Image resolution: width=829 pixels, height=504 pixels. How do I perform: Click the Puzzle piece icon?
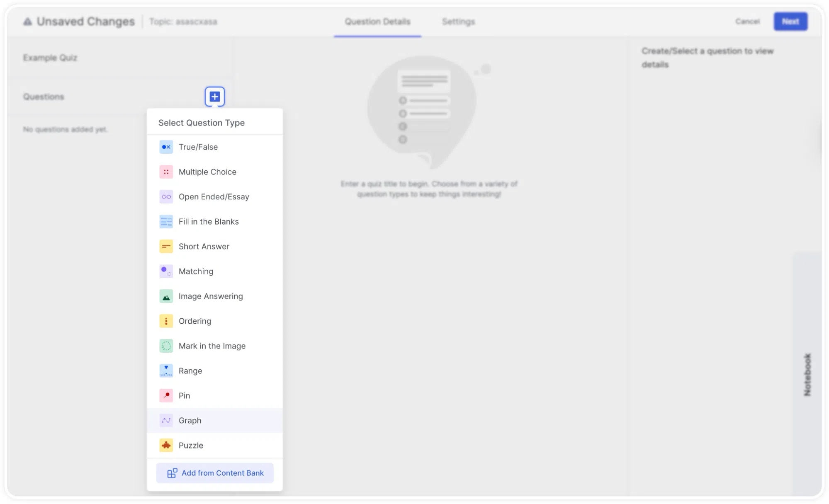point(166,445)
